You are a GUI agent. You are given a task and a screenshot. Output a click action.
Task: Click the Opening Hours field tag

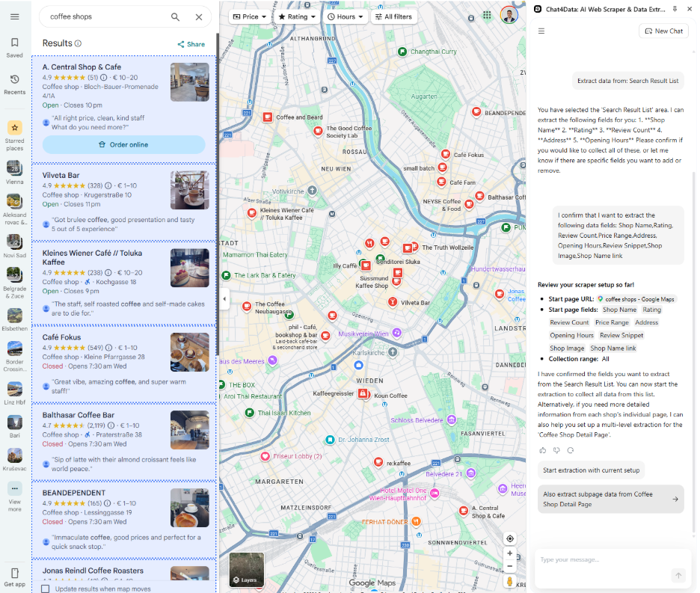point(571,335)
